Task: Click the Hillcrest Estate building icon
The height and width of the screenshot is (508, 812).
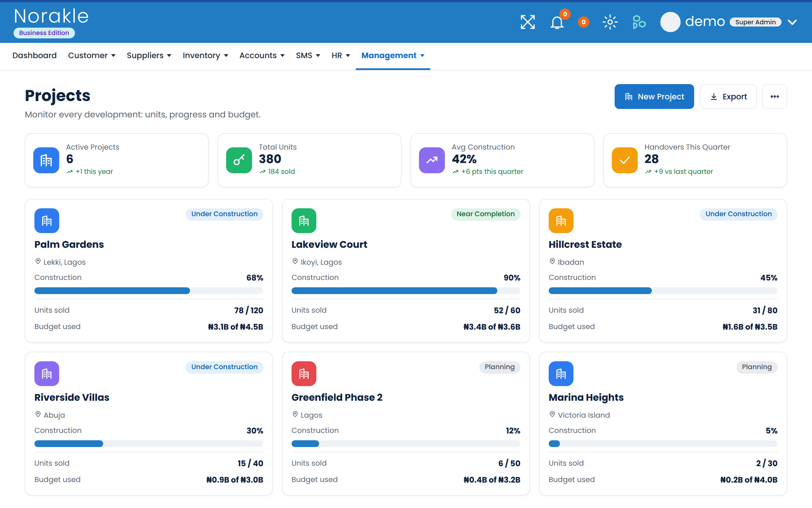Action: point(561,221)
